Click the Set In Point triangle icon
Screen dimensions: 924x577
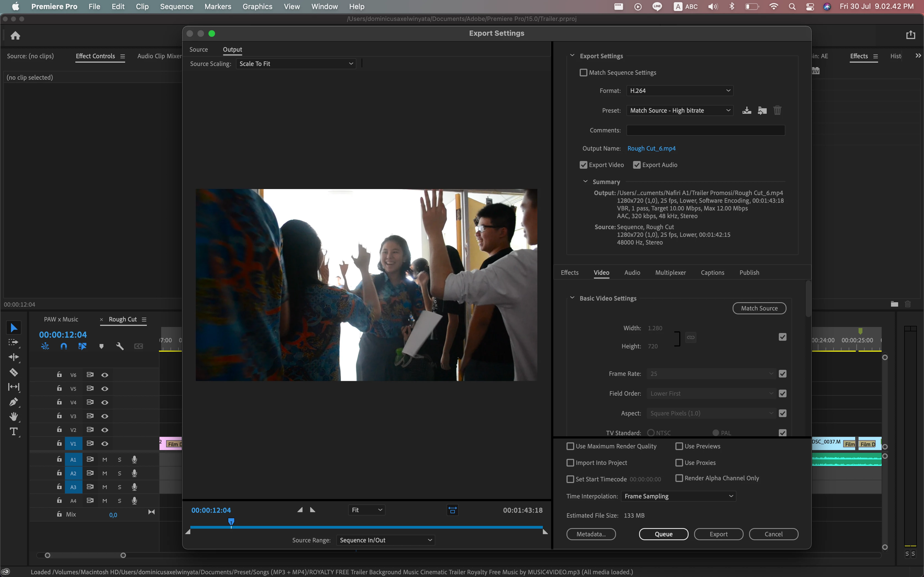point(300,510)
